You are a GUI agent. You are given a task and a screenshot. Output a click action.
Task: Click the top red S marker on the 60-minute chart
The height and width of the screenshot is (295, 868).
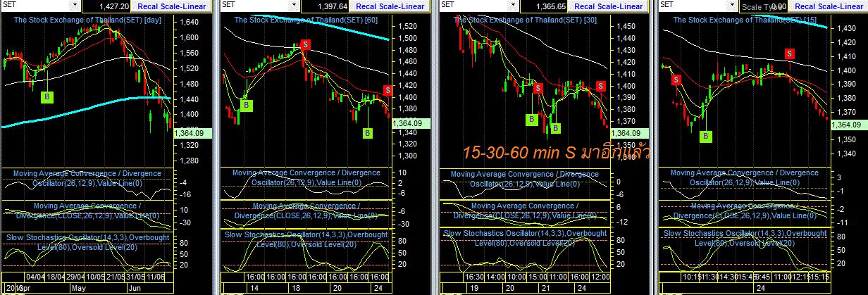click(305, 44)
